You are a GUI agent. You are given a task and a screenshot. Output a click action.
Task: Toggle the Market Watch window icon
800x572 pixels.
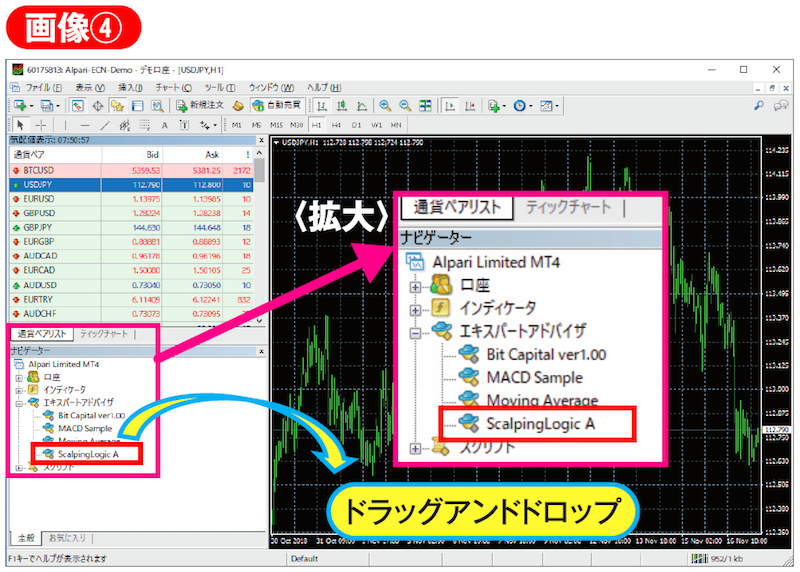[x=78, y=106]
